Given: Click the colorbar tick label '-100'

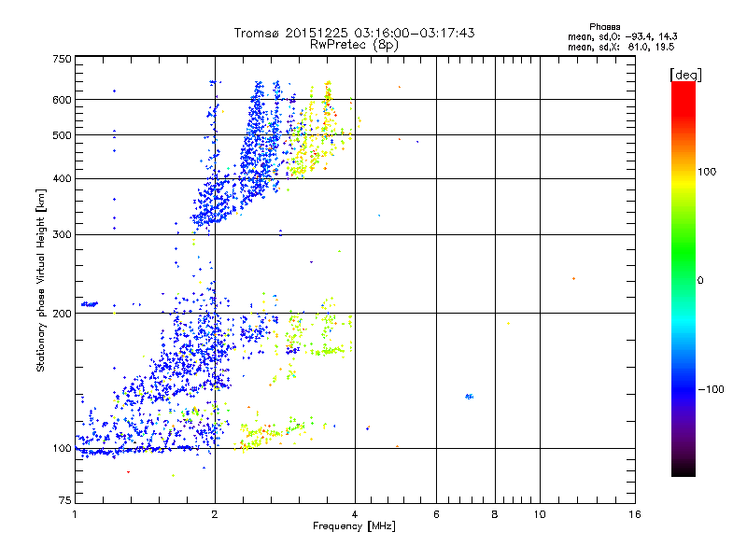Looking at the screenshot, I should tap(711, 389).
